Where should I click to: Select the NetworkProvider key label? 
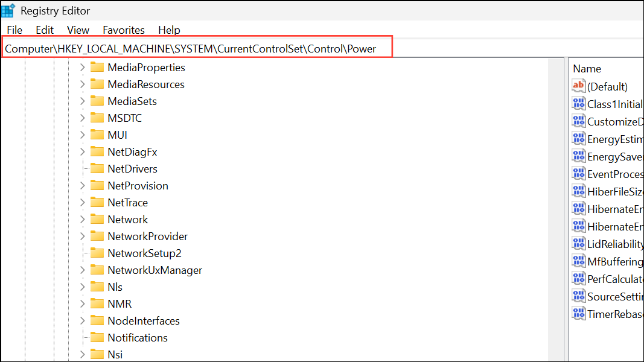[x=147, y=236]
